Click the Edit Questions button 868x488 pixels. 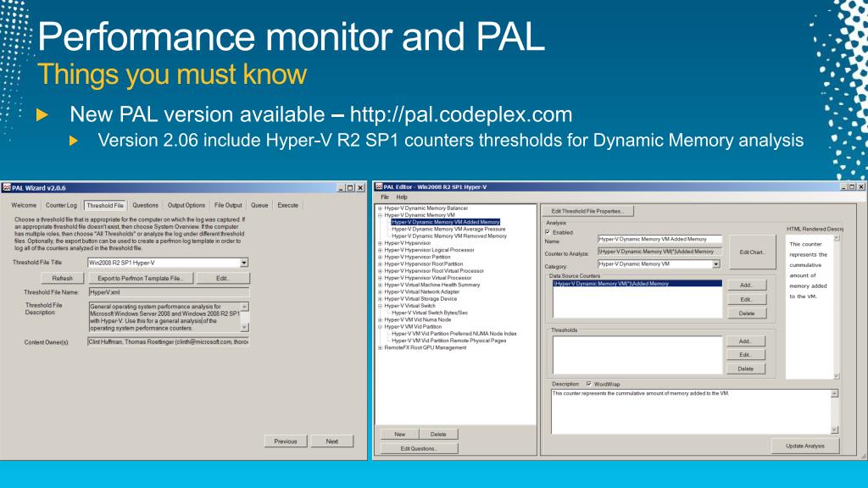(x=419, y=449)
